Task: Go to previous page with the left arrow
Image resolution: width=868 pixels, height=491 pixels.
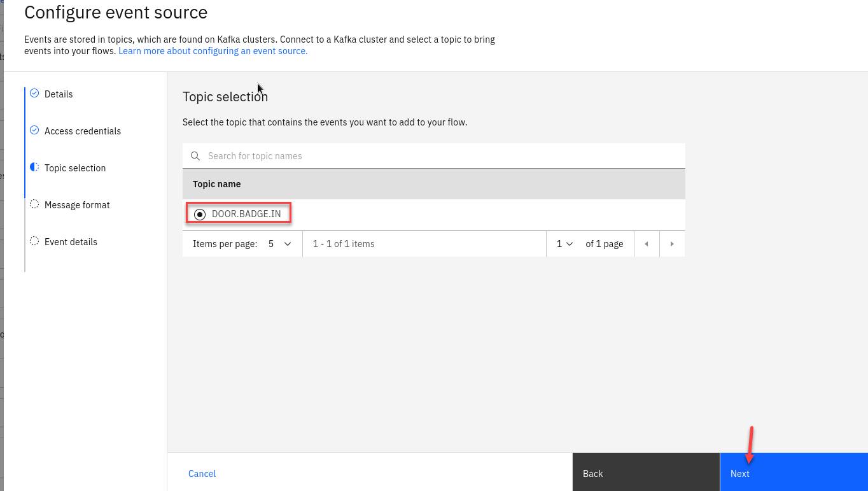Action: 647,244
